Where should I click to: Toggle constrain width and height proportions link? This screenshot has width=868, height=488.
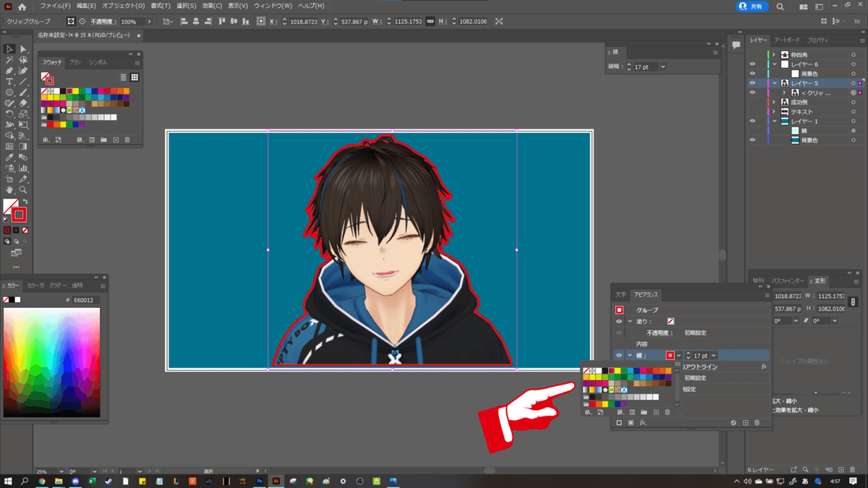tap(430, 22)
